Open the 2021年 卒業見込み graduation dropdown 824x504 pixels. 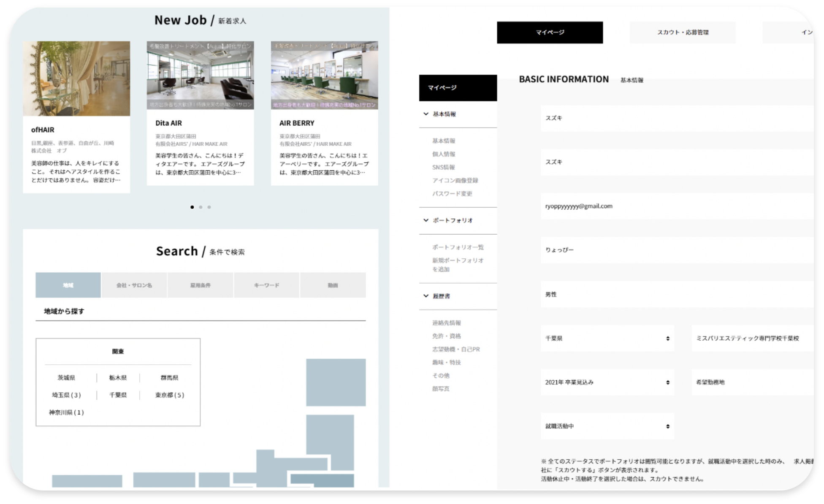coord(607,382)
